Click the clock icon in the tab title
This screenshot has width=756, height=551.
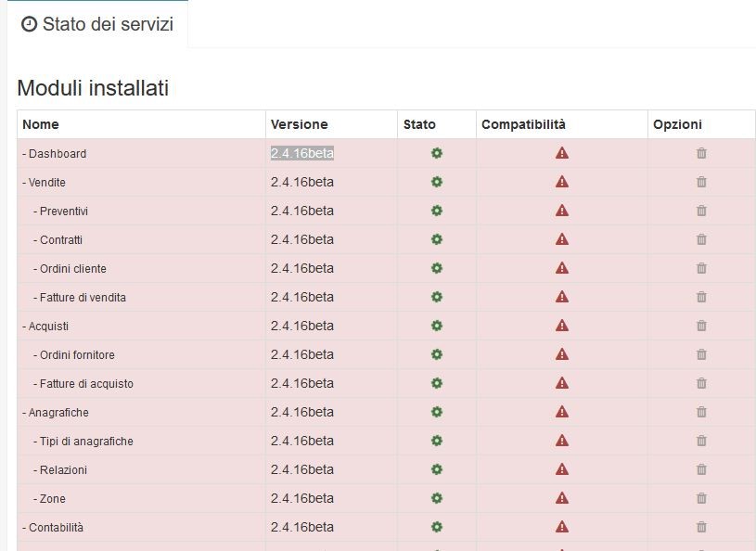pyautogui.click(x=29, y=24)
